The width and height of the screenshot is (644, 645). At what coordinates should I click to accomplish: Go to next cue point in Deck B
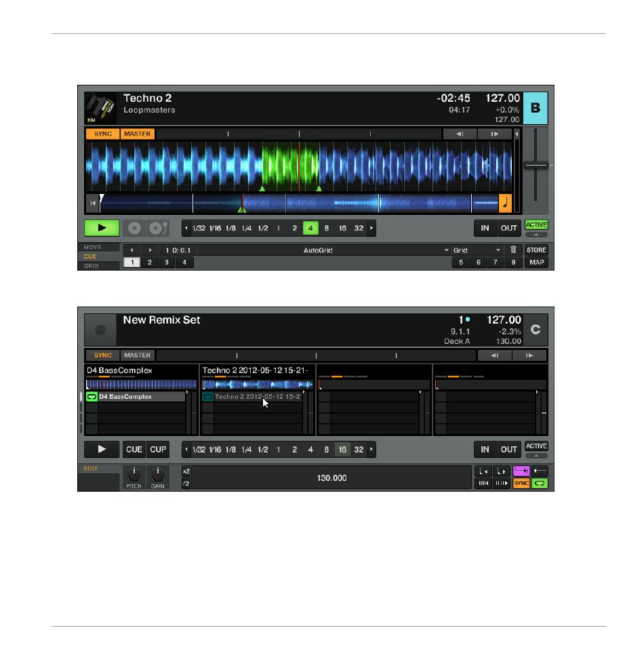150,250
